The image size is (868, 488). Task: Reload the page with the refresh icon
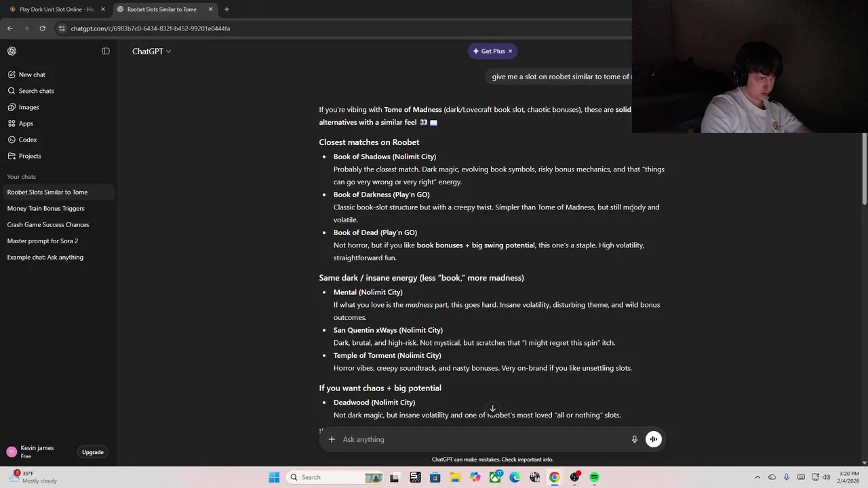pyautogui.click(x=42, y=28)
